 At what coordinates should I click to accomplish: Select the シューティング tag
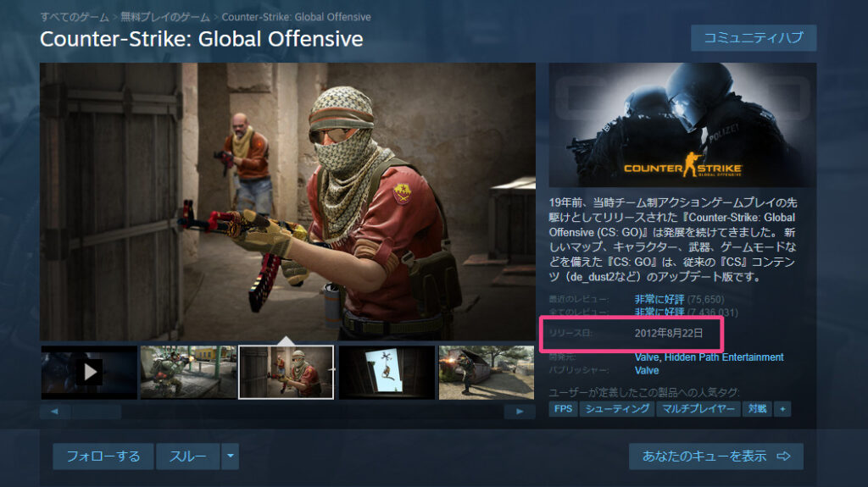617,409
